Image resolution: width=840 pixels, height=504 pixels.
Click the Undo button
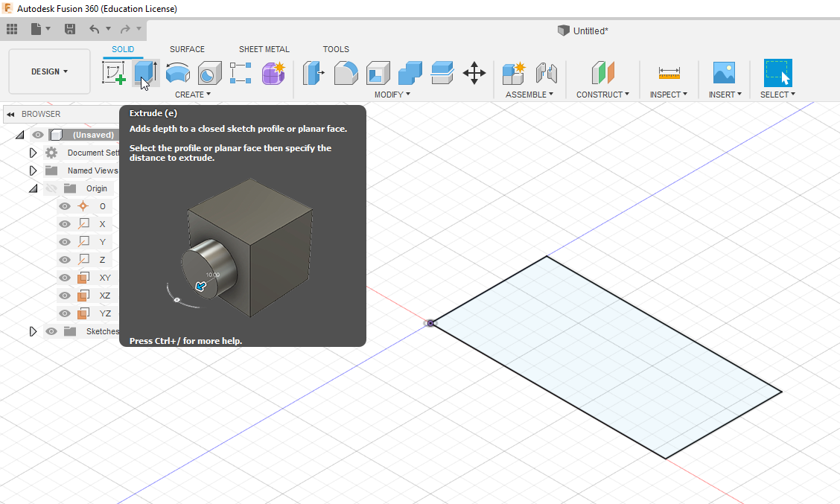95,31
